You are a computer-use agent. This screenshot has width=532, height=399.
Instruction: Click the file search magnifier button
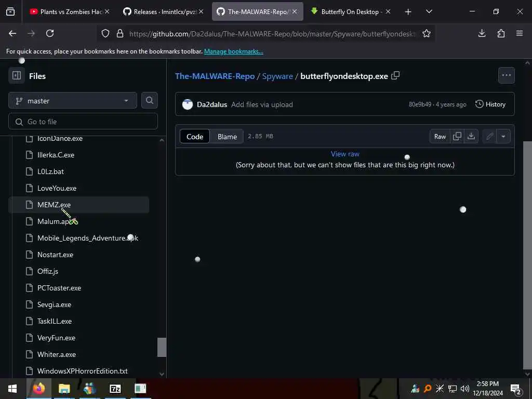(149, 100)
